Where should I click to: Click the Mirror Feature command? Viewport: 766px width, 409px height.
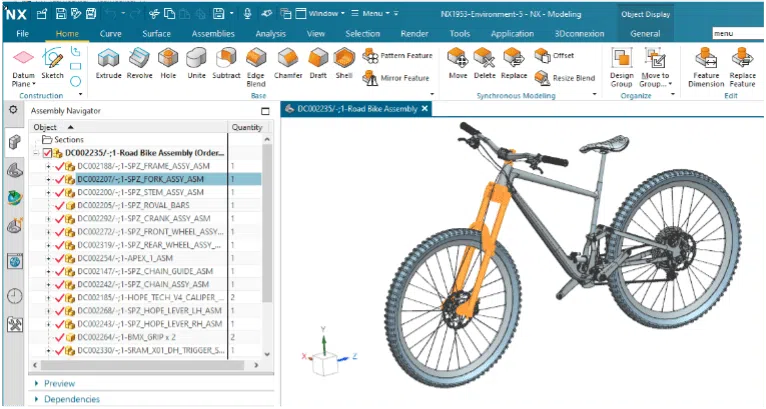396,78
